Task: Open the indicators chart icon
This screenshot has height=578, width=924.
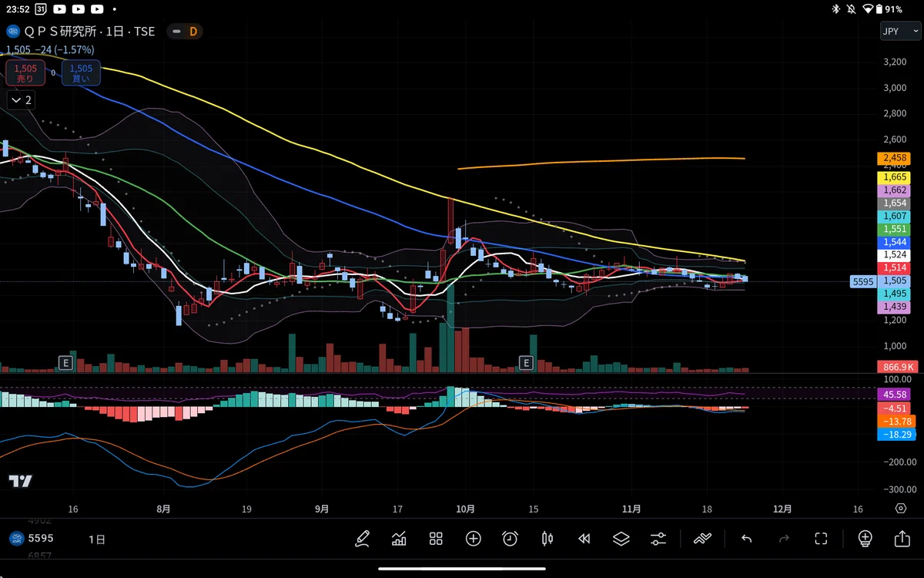Action: click(x=399, y=539)
